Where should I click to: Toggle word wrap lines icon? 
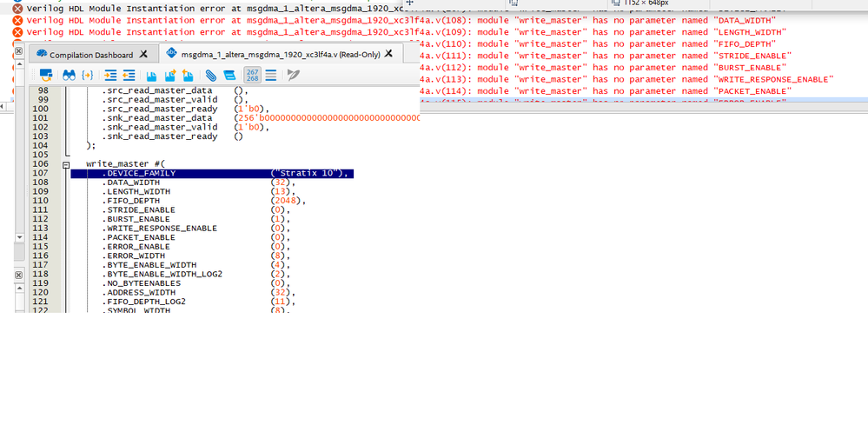(271, 75)
